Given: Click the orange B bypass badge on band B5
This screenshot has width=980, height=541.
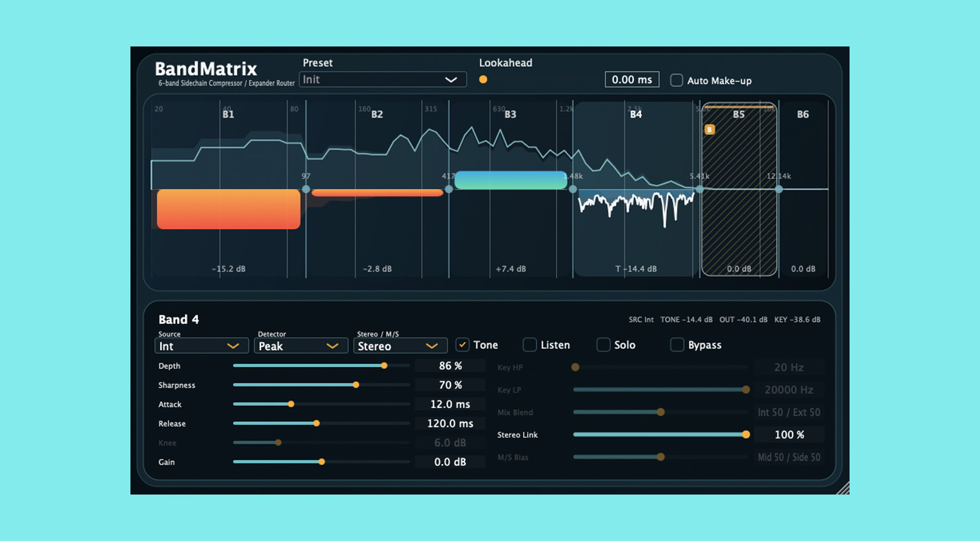Looking at the screenshot, I should tap(710, 130).
